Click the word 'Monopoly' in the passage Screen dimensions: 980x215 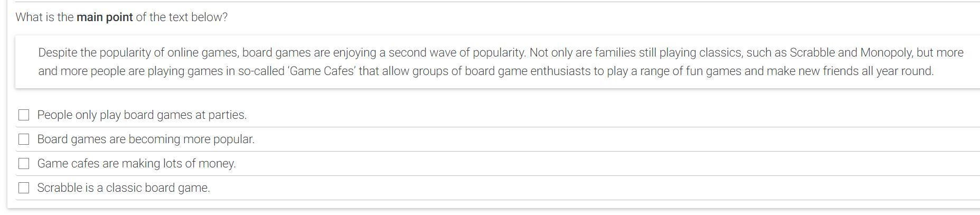pyautogui.click(x=885, y=52)
